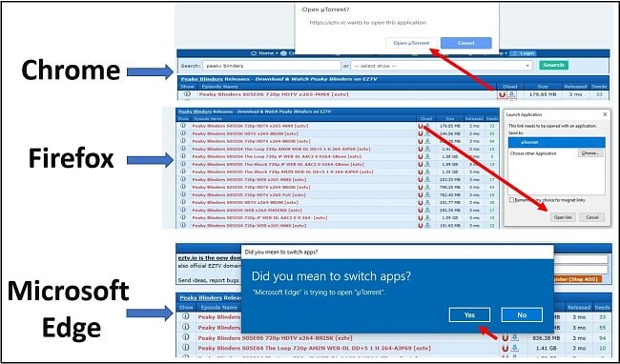Click the magnet icon of Firefox 241.77 MB row
Viewport: 620px width, 364px height.
(421, 203)
